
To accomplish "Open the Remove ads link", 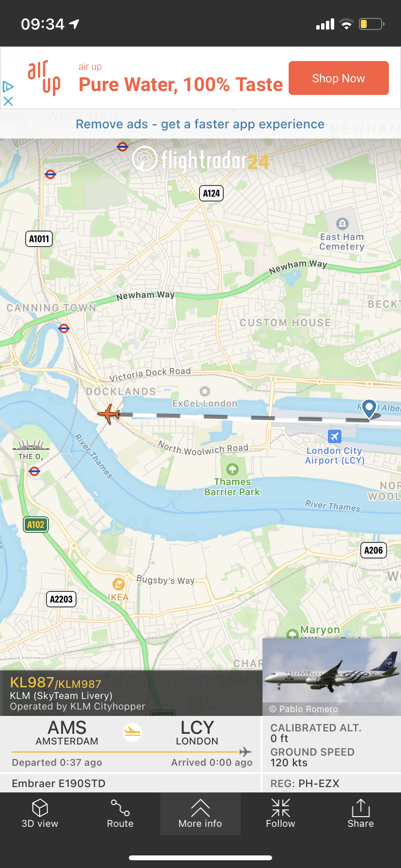I will click(200, 124).
